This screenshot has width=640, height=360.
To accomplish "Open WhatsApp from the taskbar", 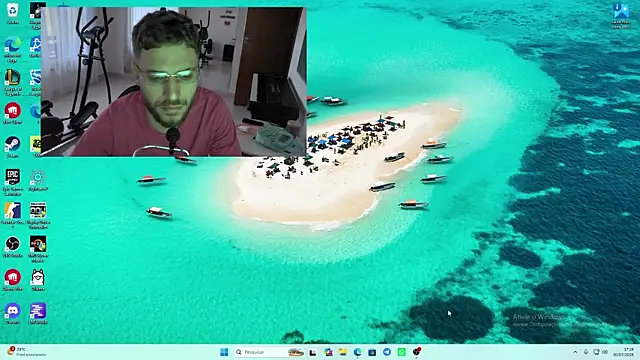I will pyautogui.click(x=401, y=352).
